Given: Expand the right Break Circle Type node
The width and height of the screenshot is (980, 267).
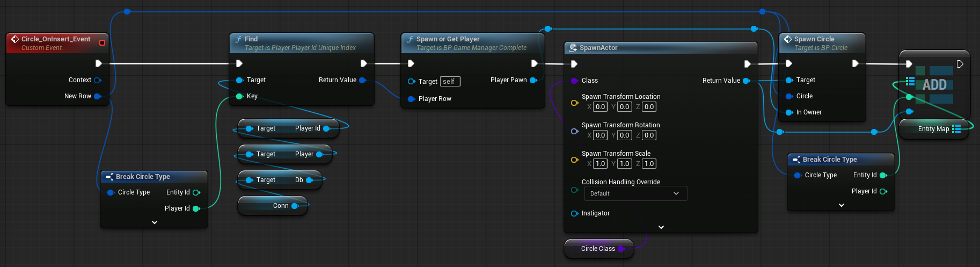Looking at the screenshot, I should pos(842,205).
